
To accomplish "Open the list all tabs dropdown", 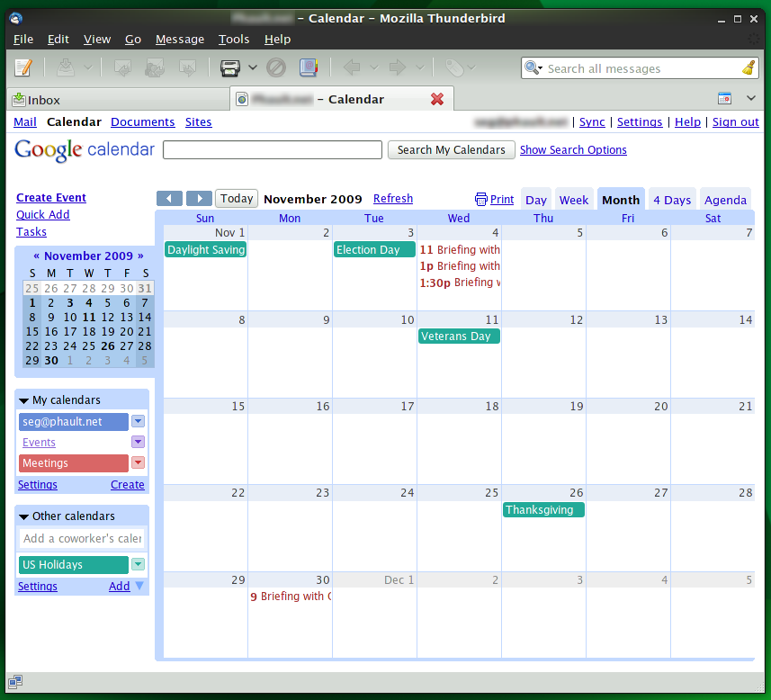I will pyautogui.click(x=751, y=98).
